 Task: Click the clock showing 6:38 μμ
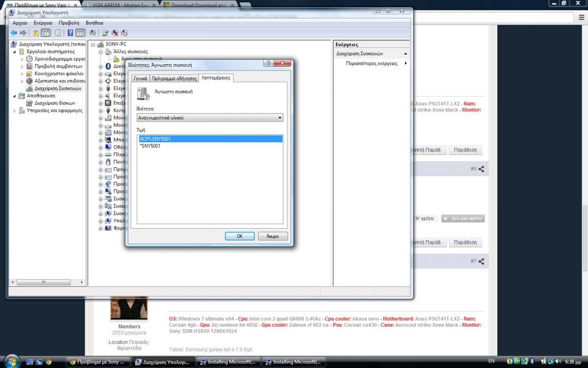tap(572, 362)
